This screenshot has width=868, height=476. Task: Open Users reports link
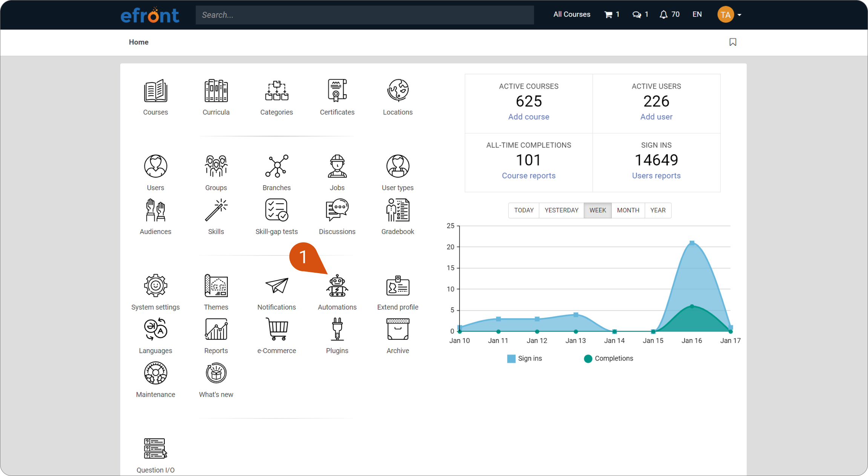pyautogui.click(x=656, y=175)
